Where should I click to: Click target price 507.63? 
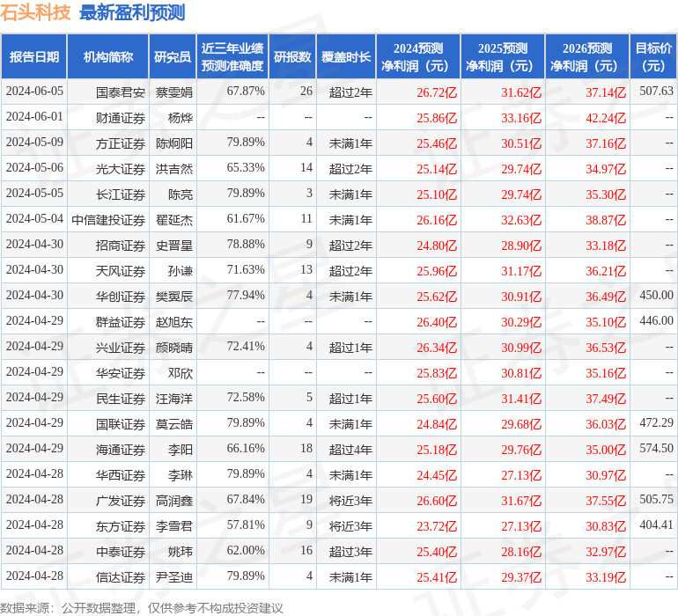[x=656, y=92]
